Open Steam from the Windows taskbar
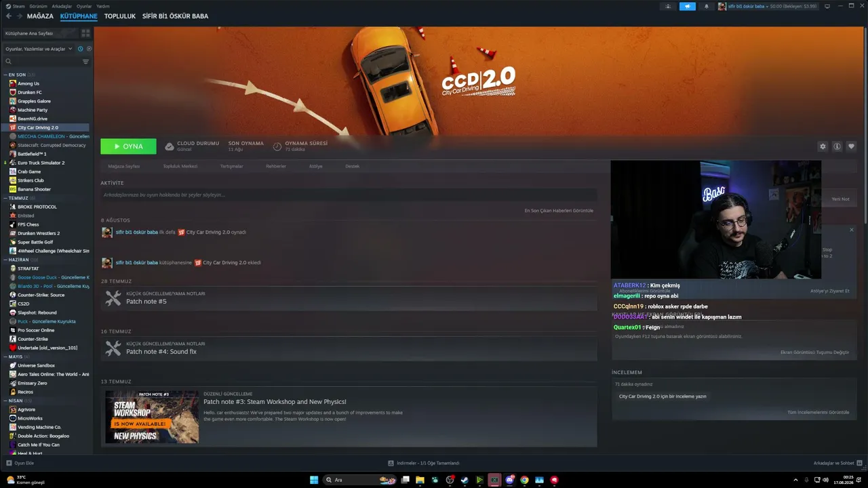868x488 pixels. pyautogui.click(x=465, y=480)
